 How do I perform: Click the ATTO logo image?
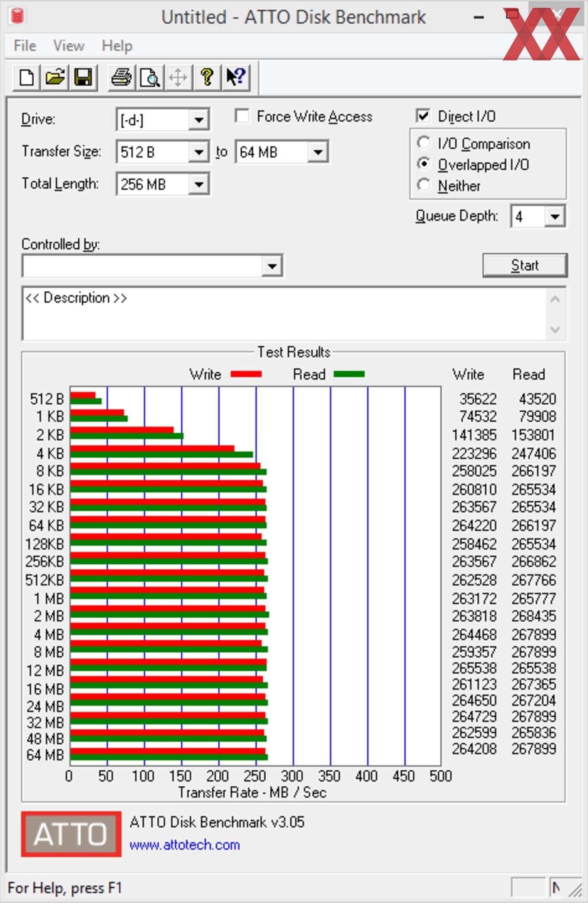point(71,834)
